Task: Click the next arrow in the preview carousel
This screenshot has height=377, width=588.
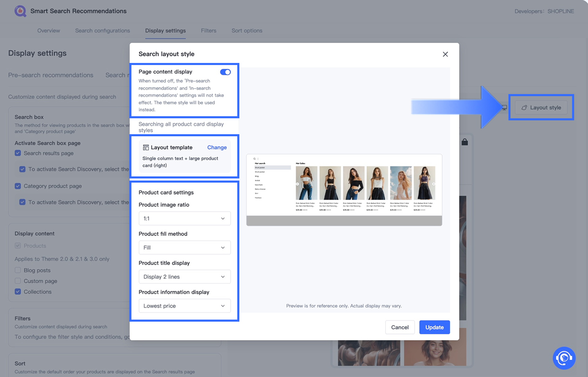Action: [433, 184]
